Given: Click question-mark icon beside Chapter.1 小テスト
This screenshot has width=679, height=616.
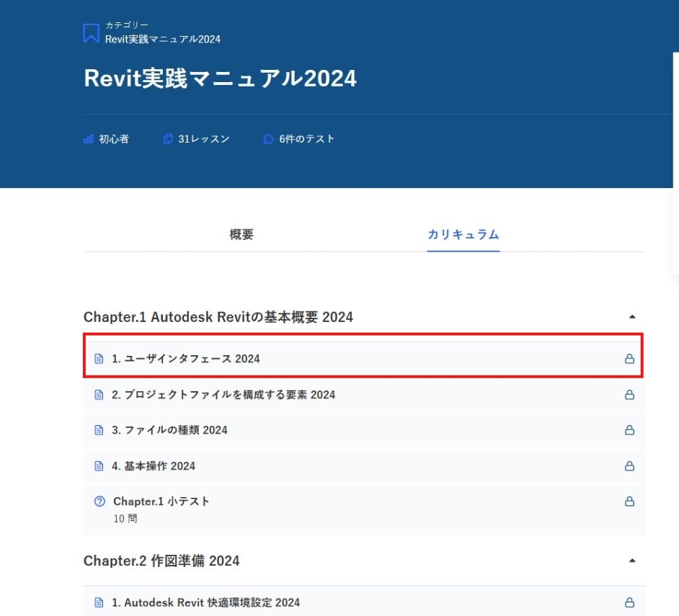Looking at the screenshot, I should (x=99, y=501).
